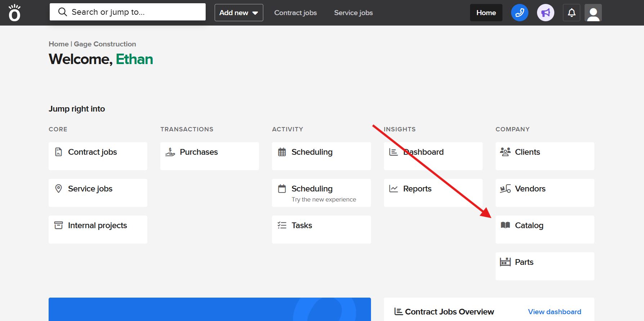Open the Purchases tile under Transactions

[x=209, y=156]
